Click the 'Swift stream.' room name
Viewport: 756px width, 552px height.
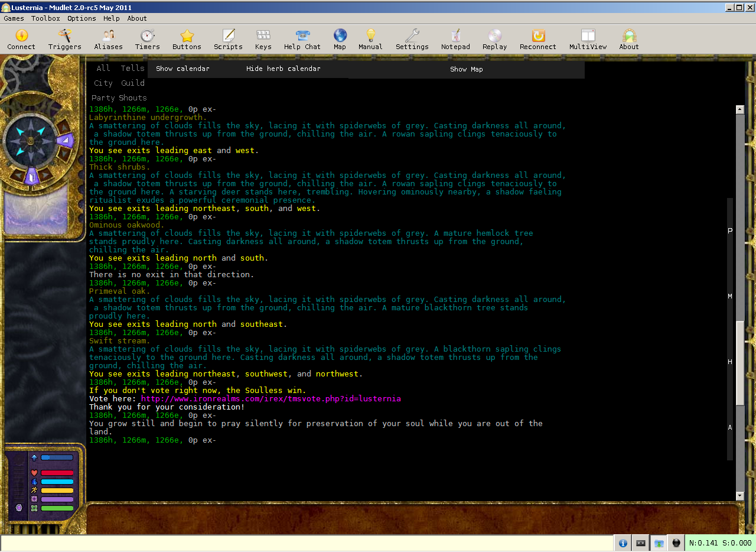coord(120,341)
